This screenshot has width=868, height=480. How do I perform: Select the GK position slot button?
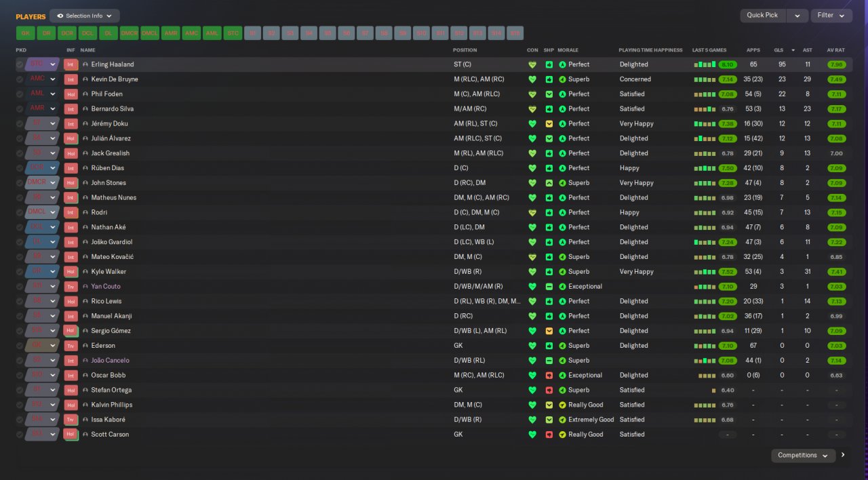point(26,33)
